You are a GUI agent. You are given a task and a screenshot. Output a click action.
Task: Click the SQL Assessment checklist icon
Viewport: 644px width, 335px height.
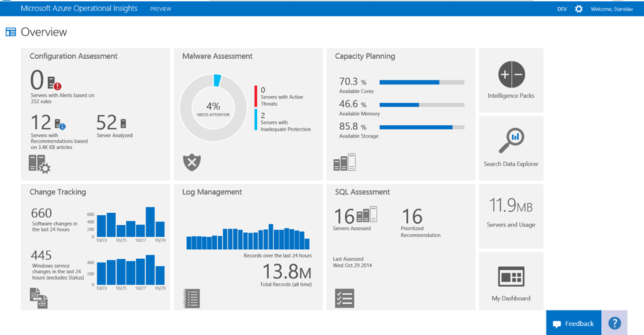pyautogui.click(x=345, y=298)
